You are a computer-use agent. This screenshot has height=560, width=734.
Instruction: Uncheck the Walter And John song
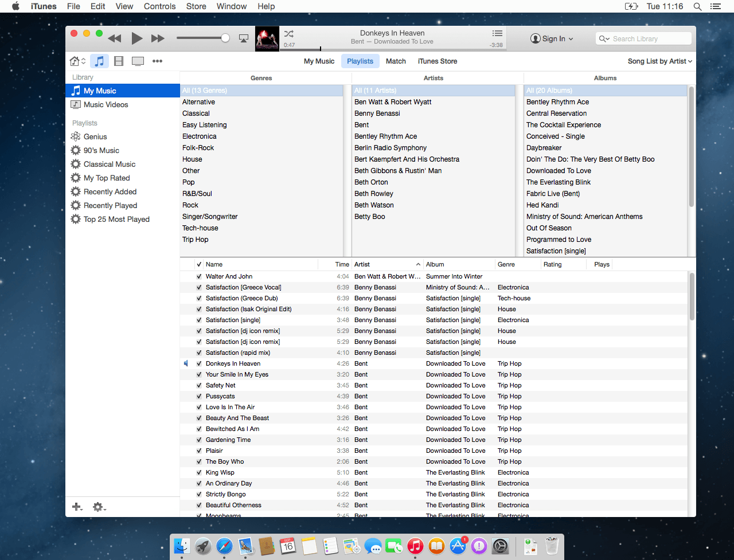coord(199,276)
